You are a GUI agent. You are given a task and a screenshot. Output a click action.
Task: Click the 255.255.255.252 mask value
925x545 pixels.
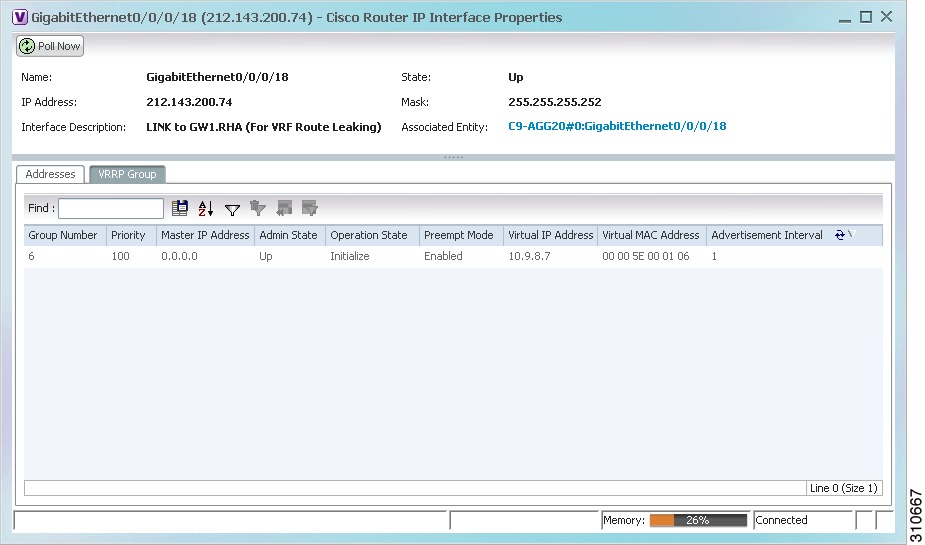click(555, 102)
